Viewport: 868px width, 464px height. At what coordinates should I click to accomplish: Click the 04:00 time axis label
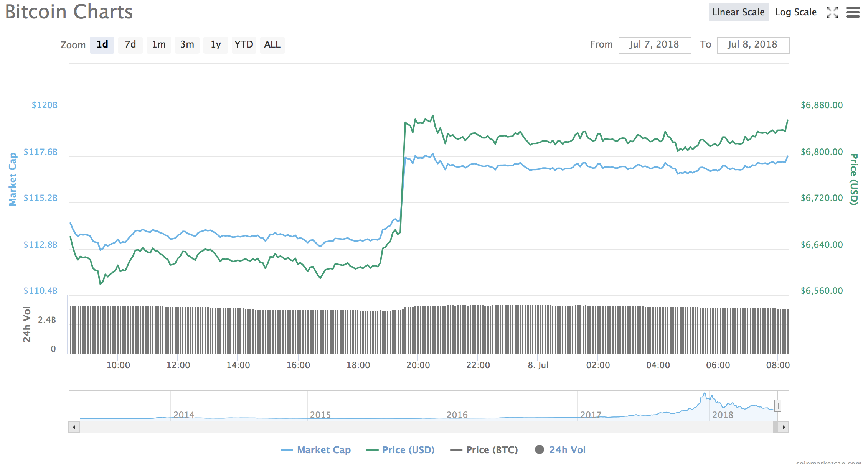pyautogui.click(x=658, y=365)
